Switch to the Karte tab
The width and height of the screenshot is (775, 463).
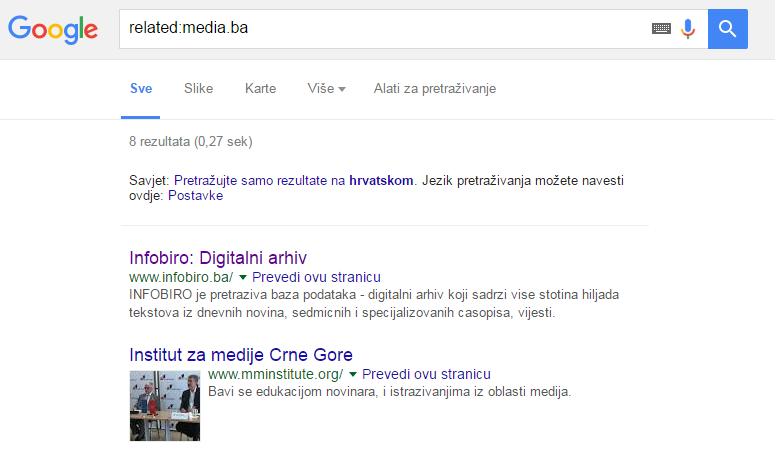(260, 88)
